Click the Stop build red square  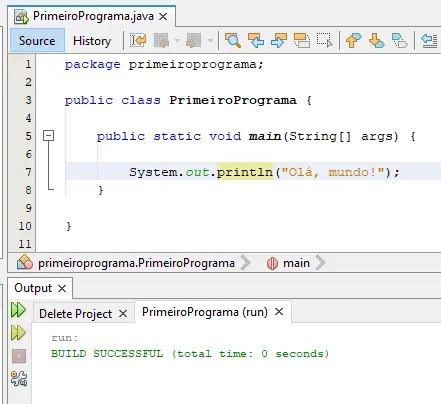19,356
